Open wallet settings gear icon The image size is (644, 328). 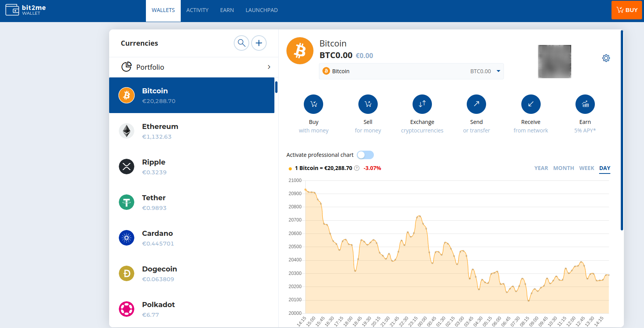pyautogui.click(x=606, y=58)
